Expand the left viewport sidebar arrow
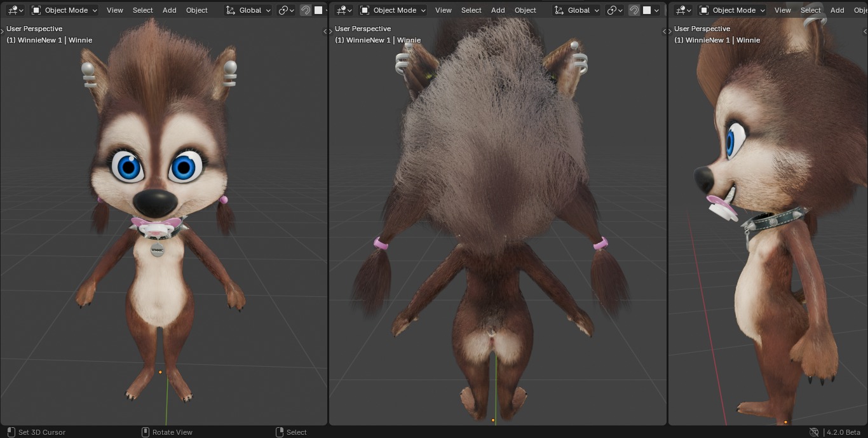The image size is (868, 438). pyautogui.click(x=325, y=32)
